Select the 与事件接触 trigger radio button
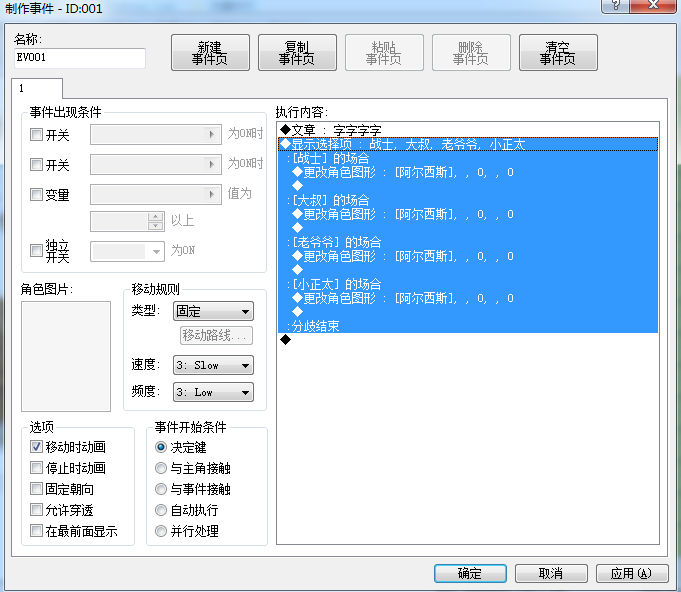 point(161,489)
